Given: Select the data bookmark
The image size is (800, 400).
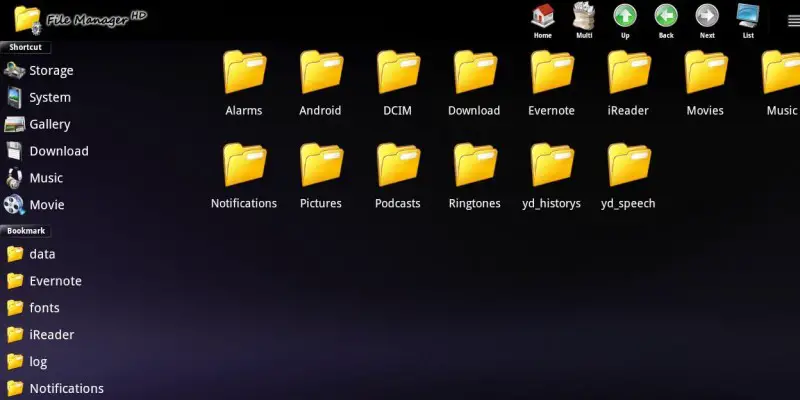Looking at the screenshot, I should [31, 254].
